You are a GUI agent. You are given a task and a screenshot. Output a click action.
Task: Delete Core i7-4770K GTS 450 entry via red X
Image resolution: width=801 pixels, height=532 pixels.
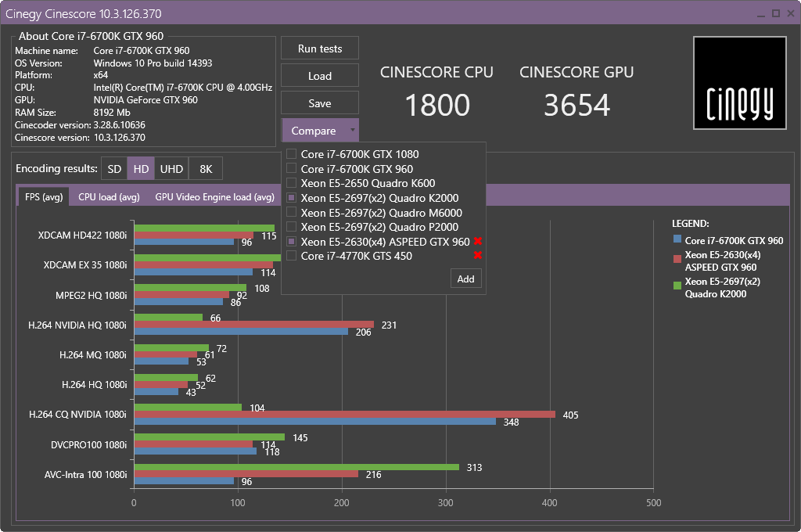[478, 255]
